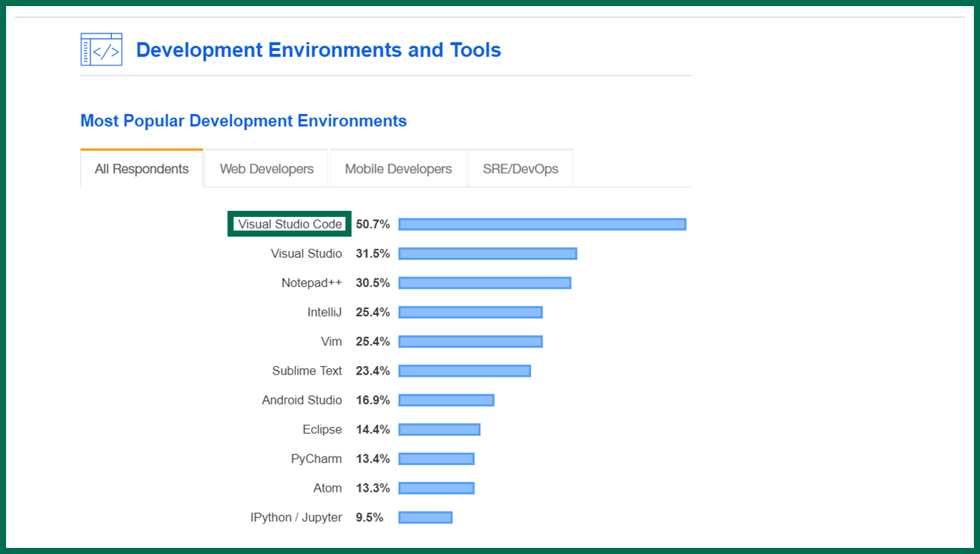Click the 23.4% value
This screenshot has width=980, height=554.
click(373, 371)
